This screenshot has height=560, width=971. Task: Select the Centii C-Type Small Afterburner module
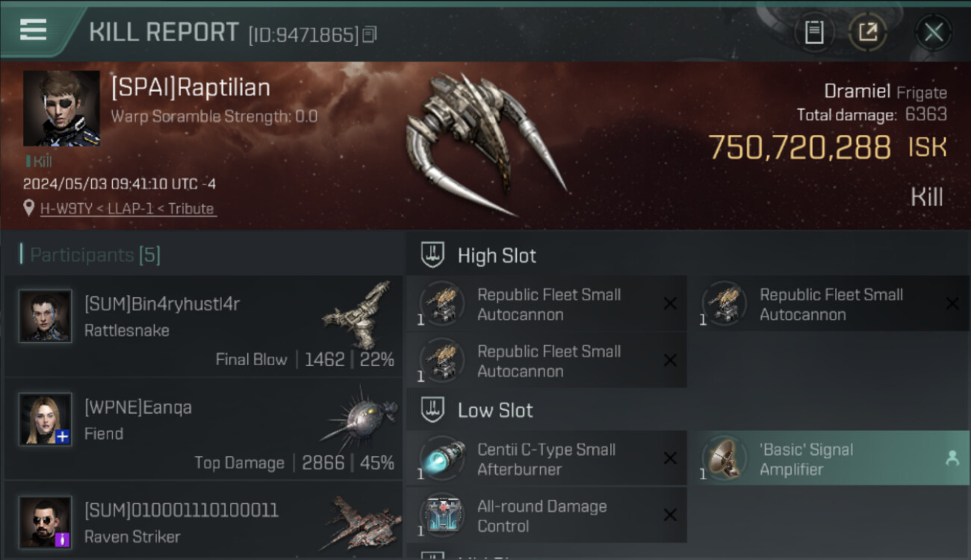(547, 459)
